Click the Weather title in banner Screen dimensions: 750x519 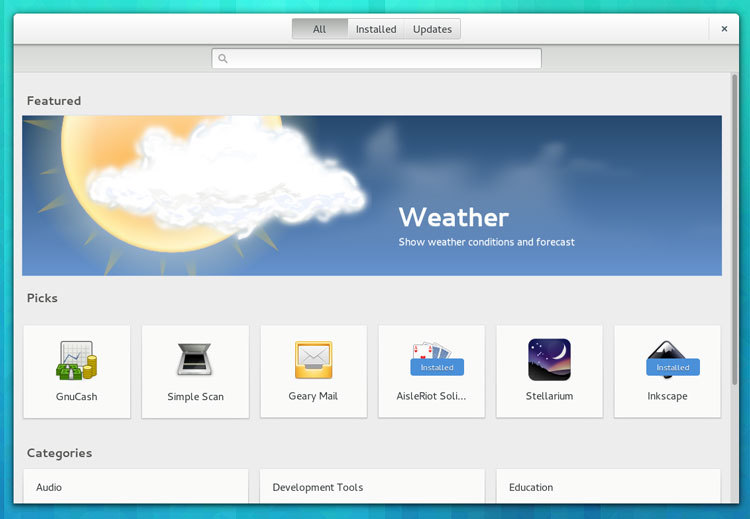click(x=453, y=217)
